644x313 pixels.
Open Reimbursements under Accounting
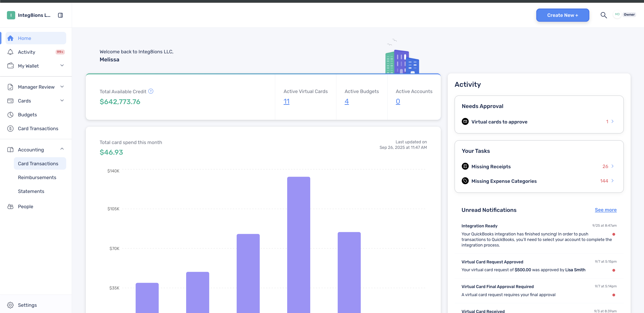point(40,178)
